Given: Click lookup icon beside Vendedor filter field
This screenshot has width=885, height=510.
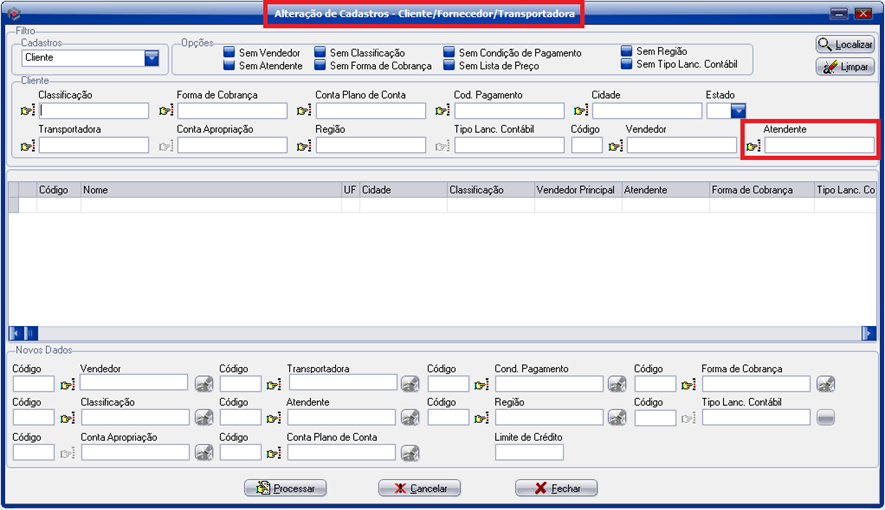Looking at the screenshot, I should pyautogui.click(x=615, y=146).
